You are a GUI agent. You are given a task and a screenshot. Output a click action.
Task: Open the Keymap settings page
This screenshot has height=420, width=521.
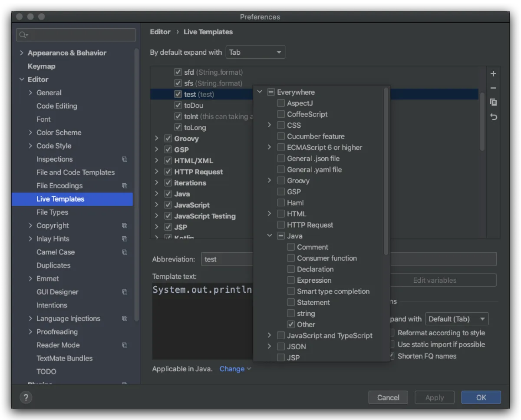(41, 66)
